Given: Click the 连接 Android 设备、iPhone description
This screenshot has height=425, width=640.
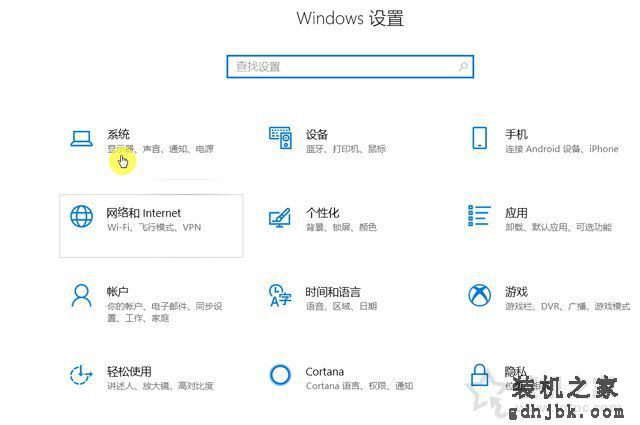Looking at the screenshot, I should pos(562,149).
